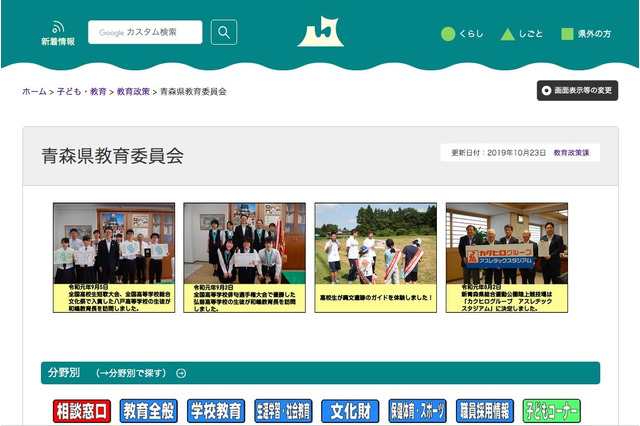This screenshot has height=426, width=640.
Task: Open カクヒログループ stadium naming photo
Action: tap(507, 257)
